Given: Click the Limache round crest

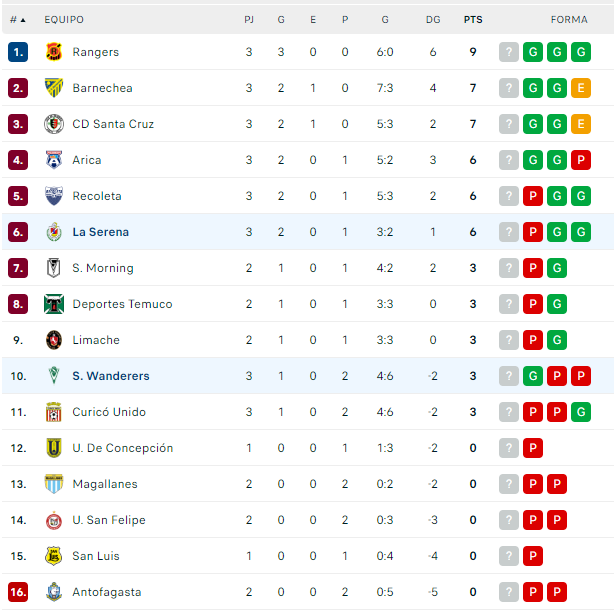Looking at the screenshot, I should (54, 340).
